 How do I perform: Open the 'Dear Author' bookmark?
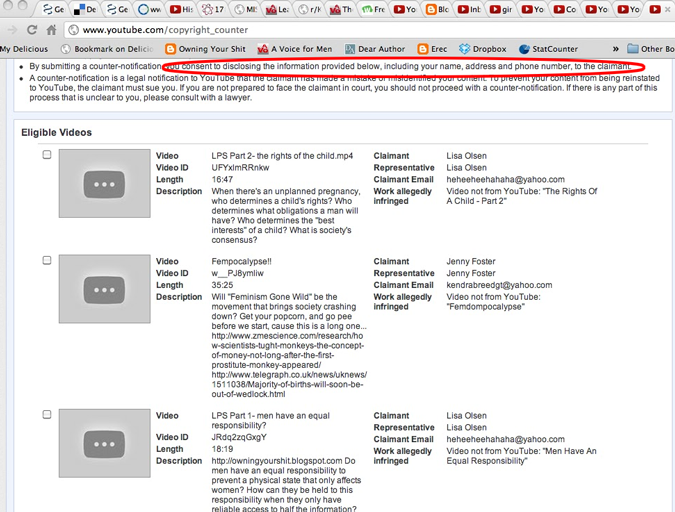tap(375, 49)
